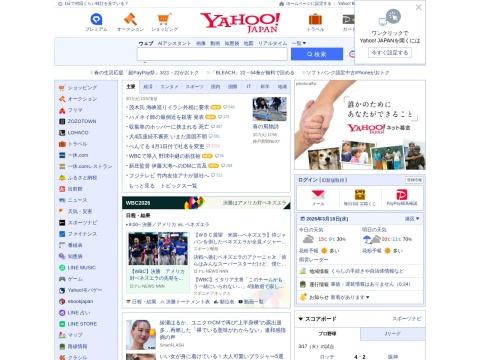Open the トピックス一覧 link
This screenshot has width=480, height=360.
[179, 186]
